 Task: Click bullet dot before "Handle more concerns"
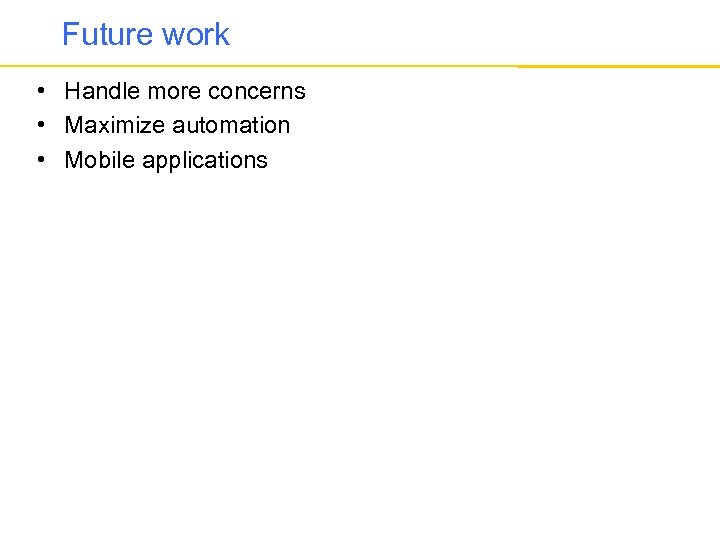tap(41, 90)
